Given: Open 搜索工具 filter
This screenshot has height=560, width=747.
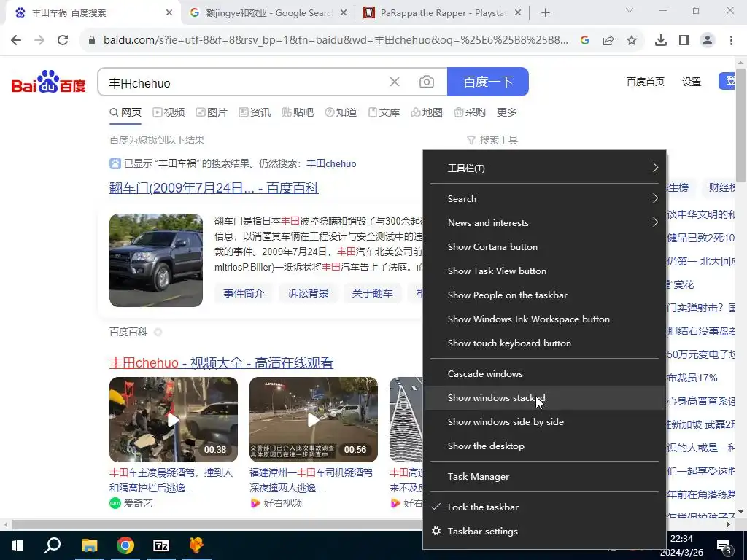Looking at the screenshot, I should [x=492, y=140].
